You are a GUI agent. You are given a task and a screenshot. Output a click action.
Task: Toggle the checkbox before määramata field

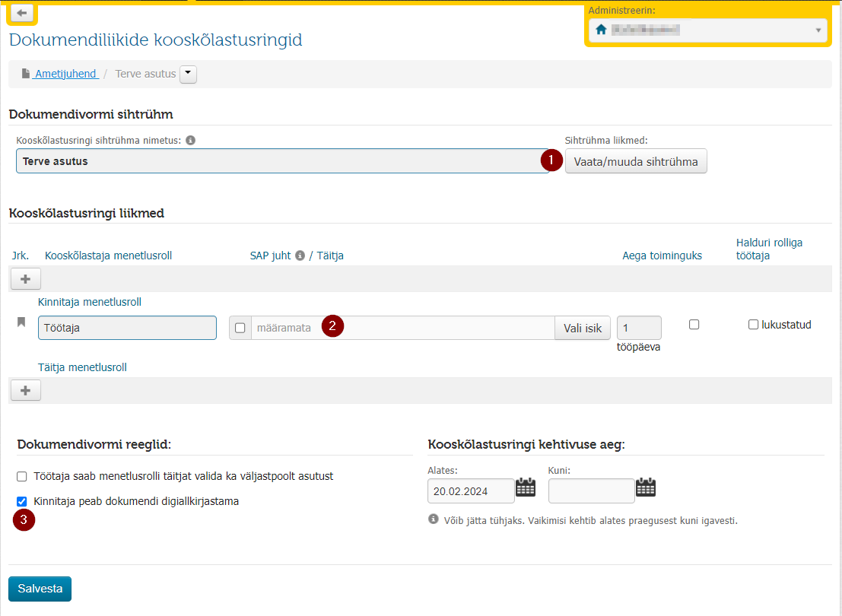240,328
